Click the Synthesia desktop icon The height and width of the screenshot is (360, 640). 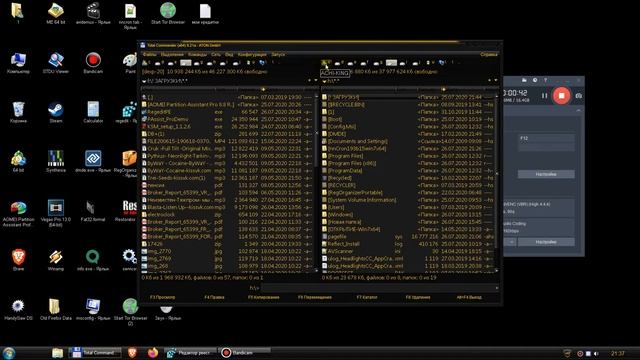[56, 162]
